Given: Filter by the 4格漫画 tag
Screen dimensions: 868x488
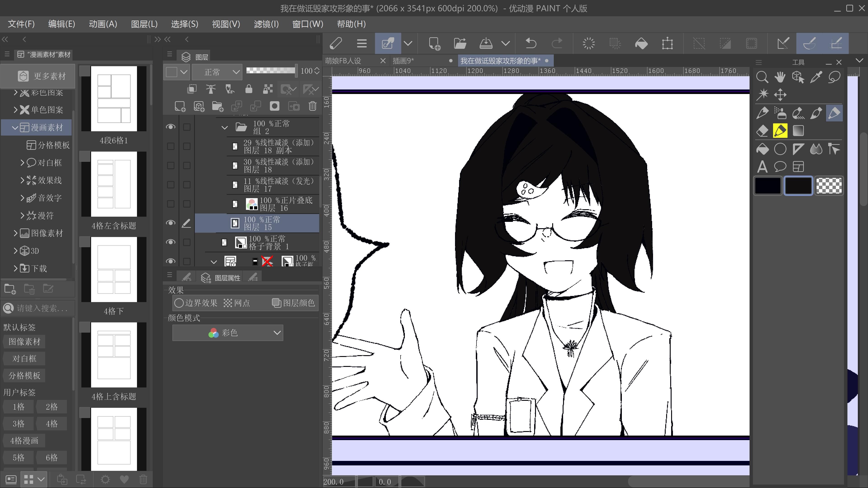Looking at the screenshot, I should [24, 441].
